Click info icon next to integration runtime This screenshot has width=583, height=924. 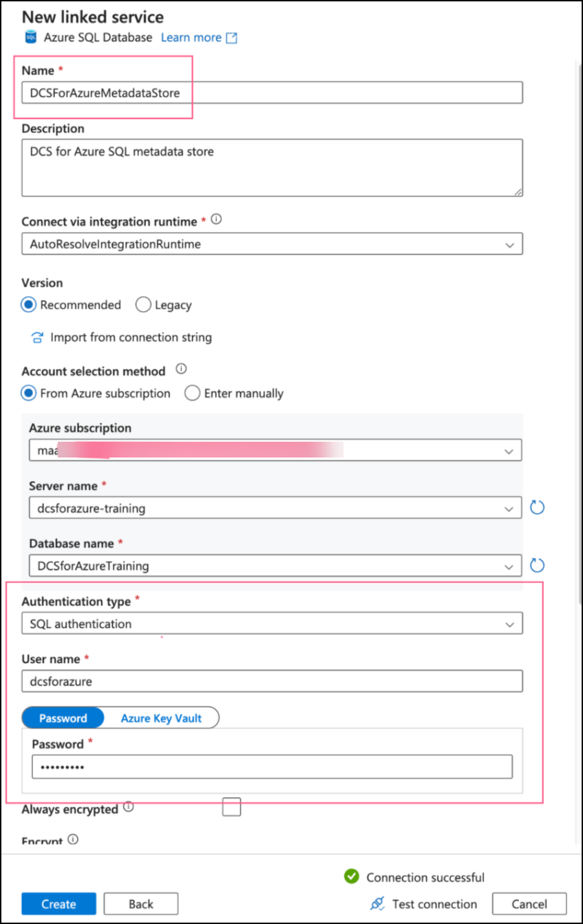point(217,220)
